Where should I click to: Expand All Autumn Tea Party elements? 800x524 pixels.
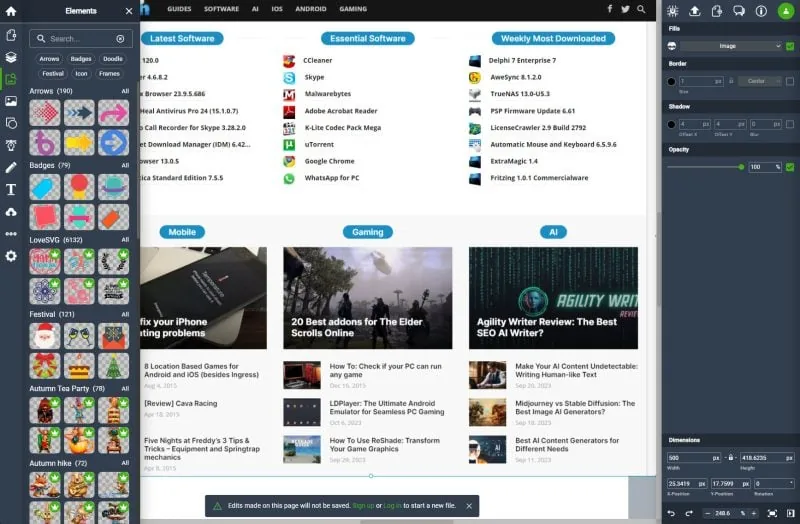click(125, 389)
